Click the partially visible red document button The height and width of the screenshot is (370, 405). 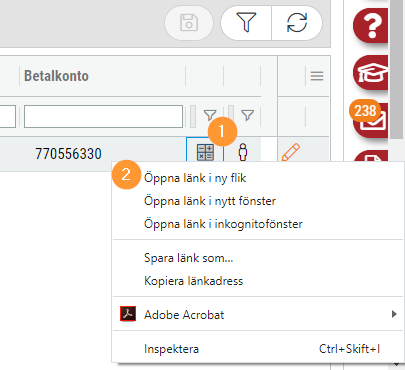click(x=371, y=156)
